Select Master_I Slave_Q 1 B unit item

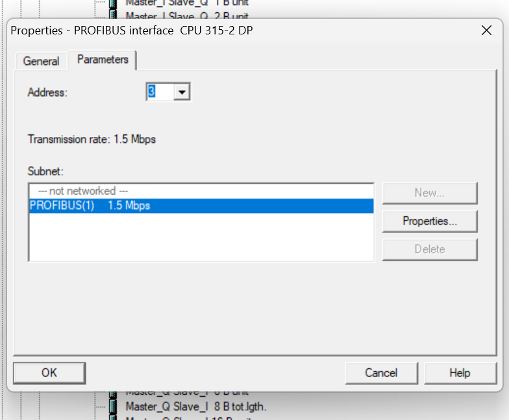[187, 3]
